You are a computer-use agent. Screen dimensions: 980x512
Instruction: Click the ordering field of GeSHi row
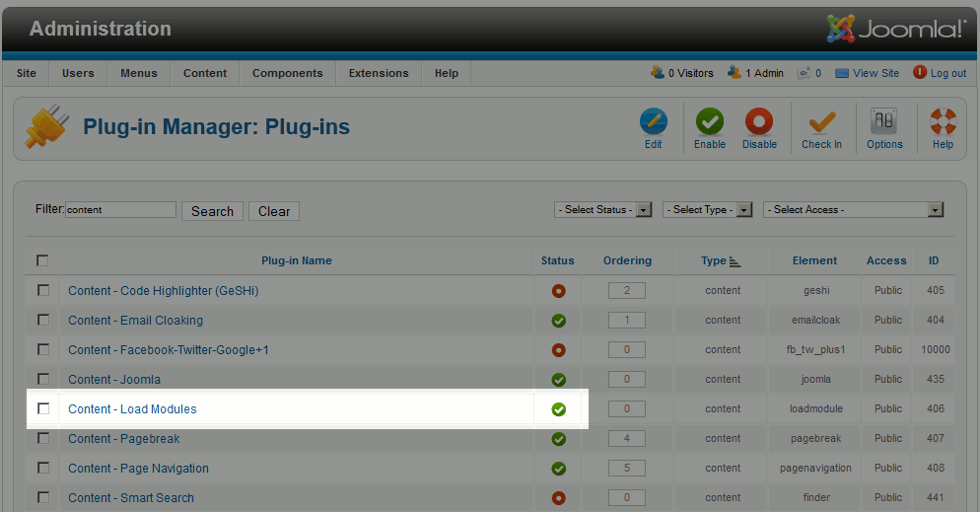627,290
